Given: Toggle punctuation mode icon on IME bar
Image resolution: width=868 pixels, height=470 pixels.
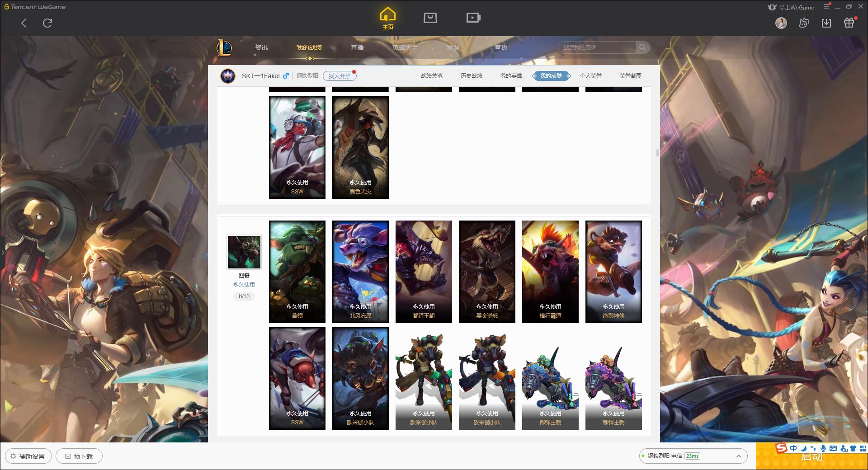Looking at the screenshot, I should click(x=813, y=448).
